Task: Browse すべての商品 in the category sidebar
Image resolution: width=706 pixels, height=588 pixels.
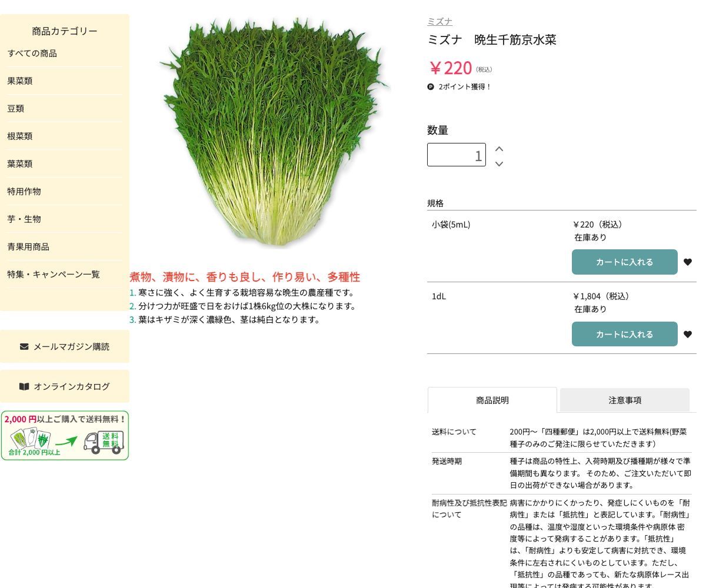Action: pos(32,53)
